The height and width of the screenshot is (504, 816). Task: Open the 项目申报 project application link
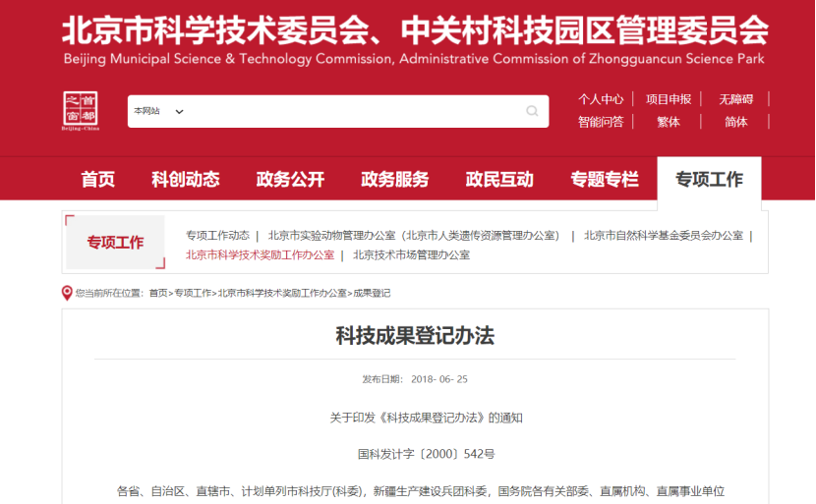(669, 99)
